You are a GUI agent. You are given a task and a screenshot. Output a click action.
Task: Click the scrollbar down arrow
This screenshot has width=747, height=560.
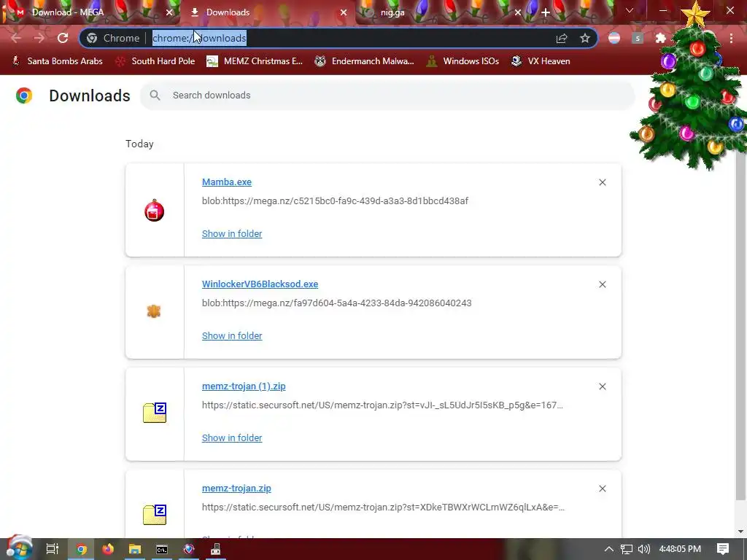741,532
